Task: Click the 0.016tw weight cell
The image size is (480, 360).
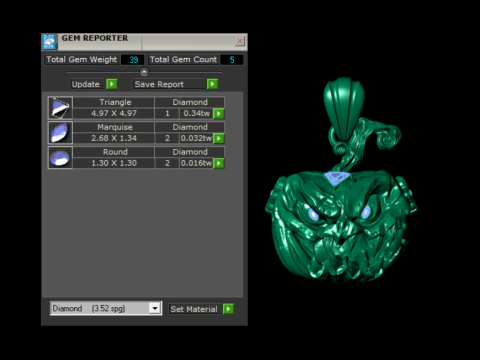Action: coord(196,163)
